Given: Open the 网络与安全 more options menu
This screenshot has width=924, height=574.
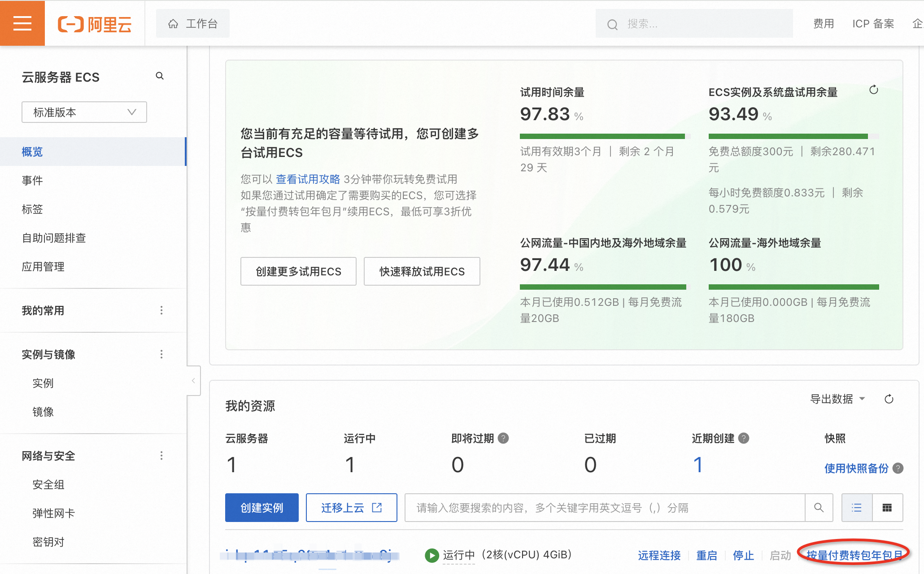Looking at the screenshot, I should pyautogui.click(x=161, y=456).
